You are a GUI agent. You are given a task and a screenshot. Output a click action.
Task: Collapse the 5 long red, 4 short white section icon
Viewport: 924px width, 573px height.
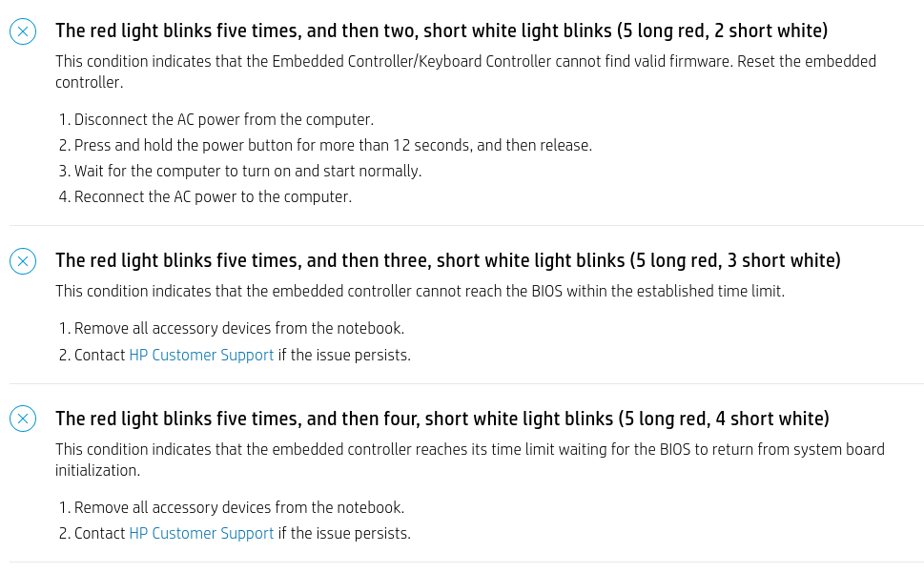pos(23,419)
